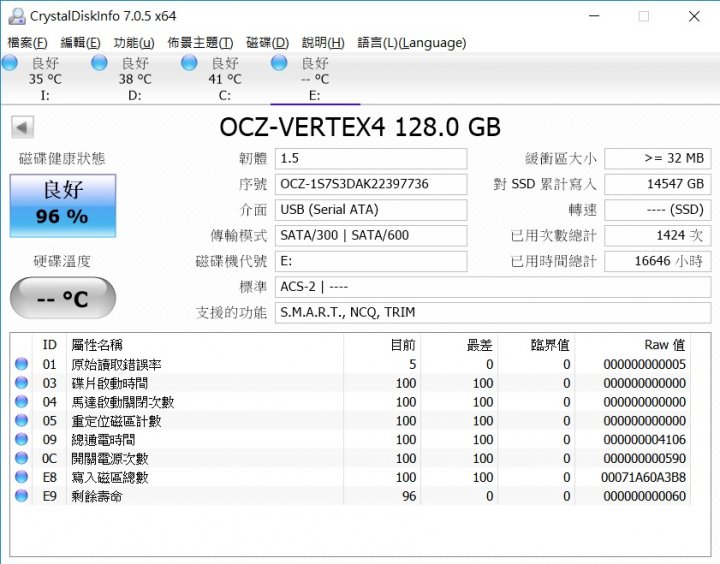720x564 pixels.
Task: Click the blue status orb for drive D:
Action: [100, 63]
